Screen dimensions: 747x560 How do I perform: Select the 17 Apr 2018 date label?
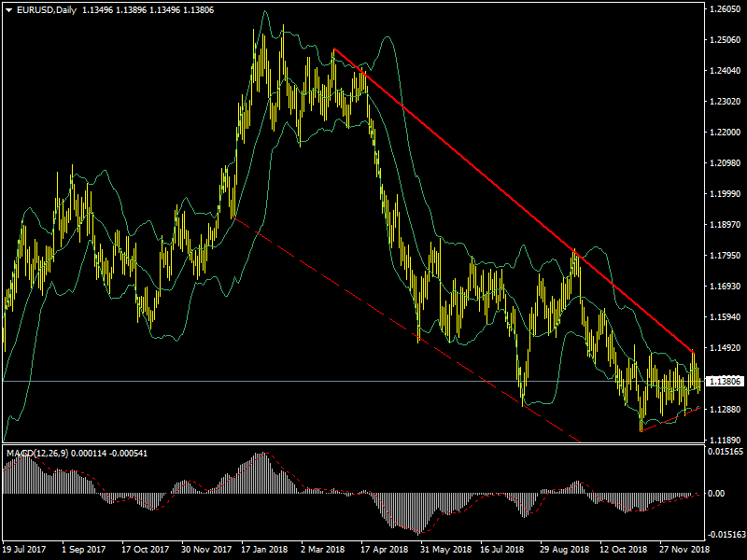(x=384, y=550)
